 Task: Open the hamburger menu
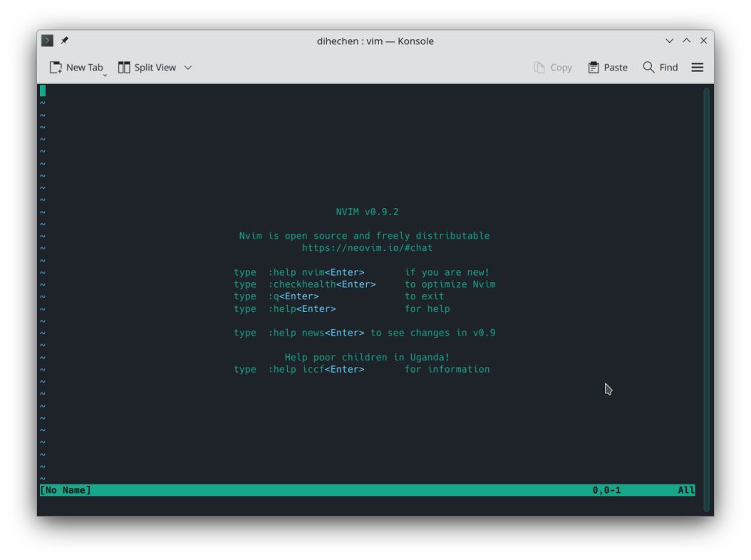tap(698, 68)
